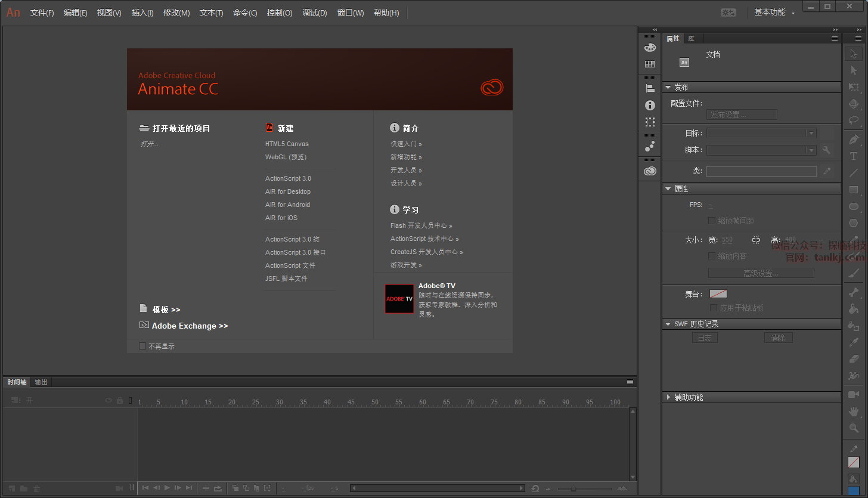Enable the 应用于粘贴板 checkbox
This screenshot has width=868, height=498.
714,308
